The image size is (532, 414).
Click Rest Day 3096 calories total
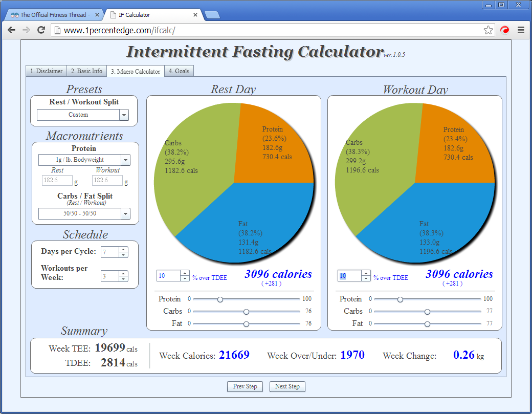(278, 274)
